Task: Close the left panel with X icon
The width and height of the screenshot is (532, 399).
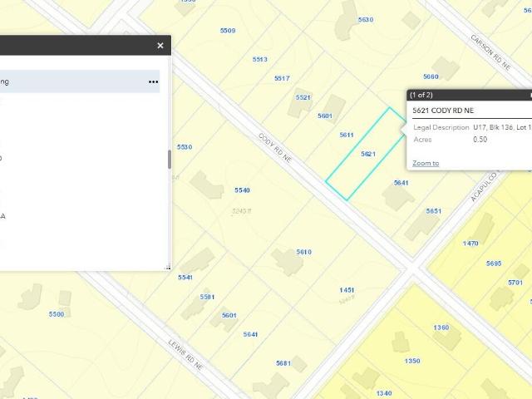Action: 160,46
